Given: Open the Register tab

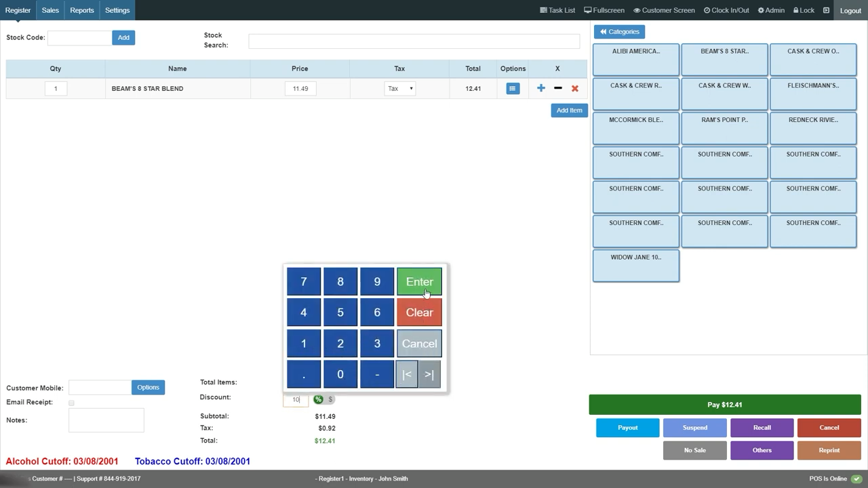Looking at the screenshot, I should pyautogui.click(x=18, y=10).
